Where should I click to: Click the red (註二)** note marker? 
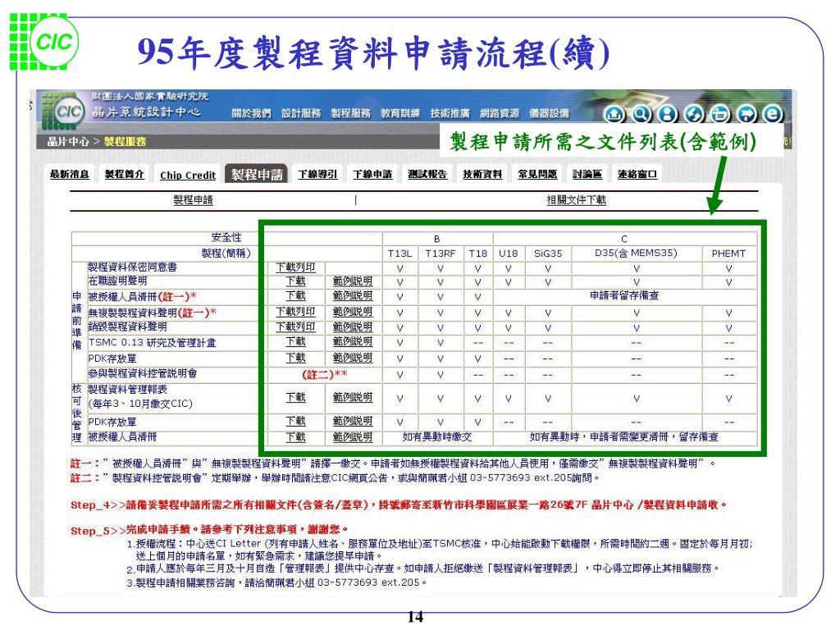tap(325, 374)
